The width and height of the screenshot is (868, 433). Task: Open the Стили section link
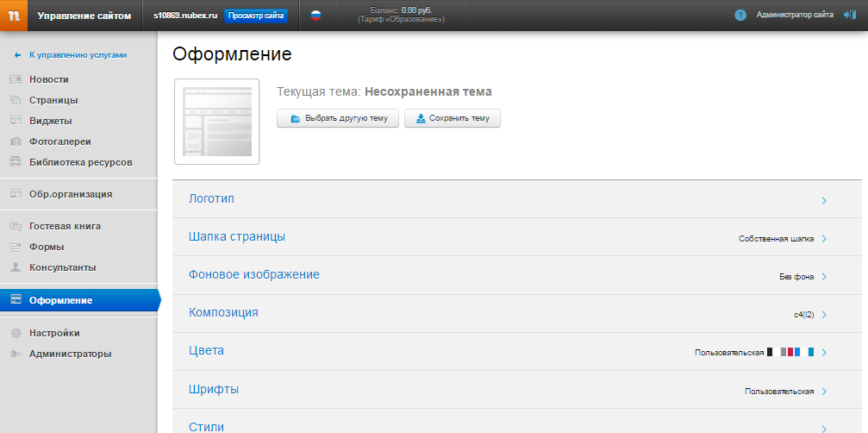pos(207,427)
